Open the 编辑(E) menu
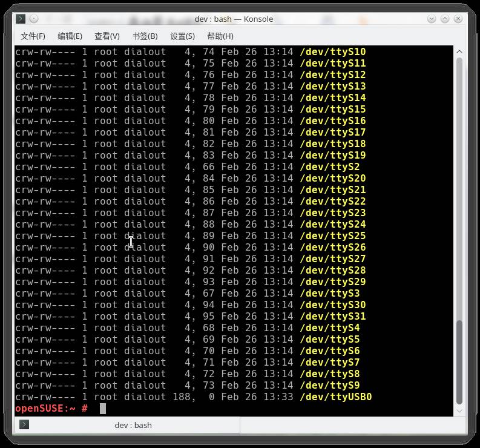The height and width of the screenshot is (448, 480). tap(70, 36)
